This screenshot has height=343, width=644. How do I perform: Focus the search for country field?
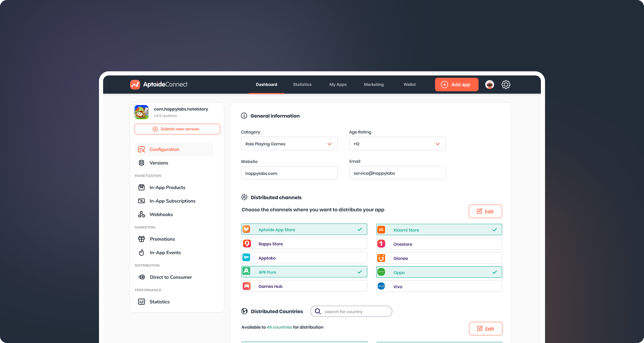(x=351, y=311)
